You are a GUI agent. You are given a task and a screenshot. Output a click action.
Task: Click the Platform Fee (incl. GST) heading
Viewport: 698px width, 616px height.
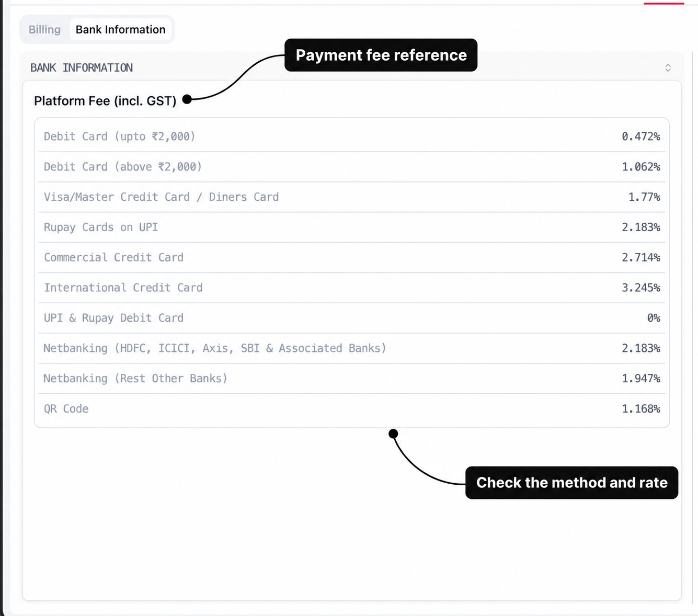105,101
